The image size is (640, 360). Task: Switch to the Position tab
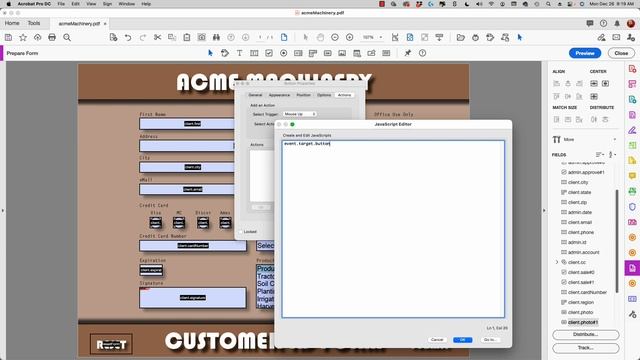[303, 95]
